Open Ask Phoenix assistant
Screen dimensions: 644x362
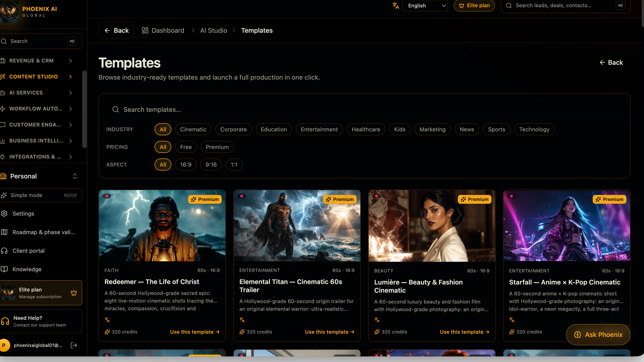click(598, 335)
